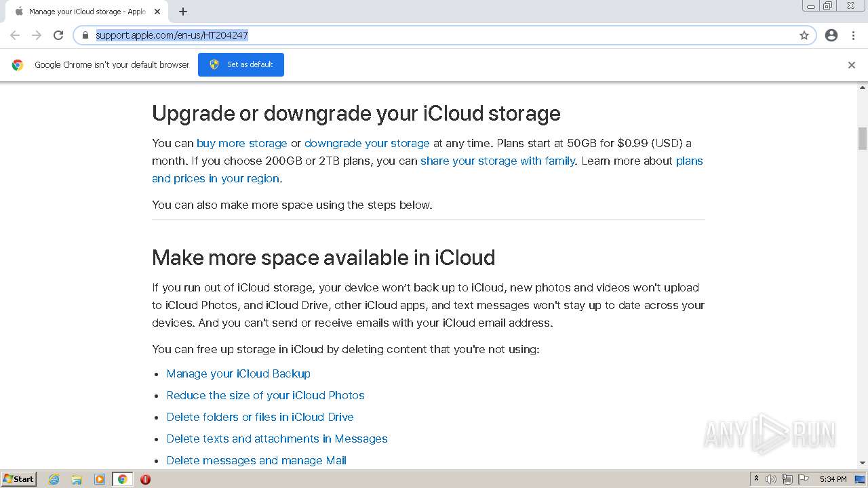The width and height of the screenshot is (868, 488).
Task: Minimize the Chrome window
Action: 811,6
